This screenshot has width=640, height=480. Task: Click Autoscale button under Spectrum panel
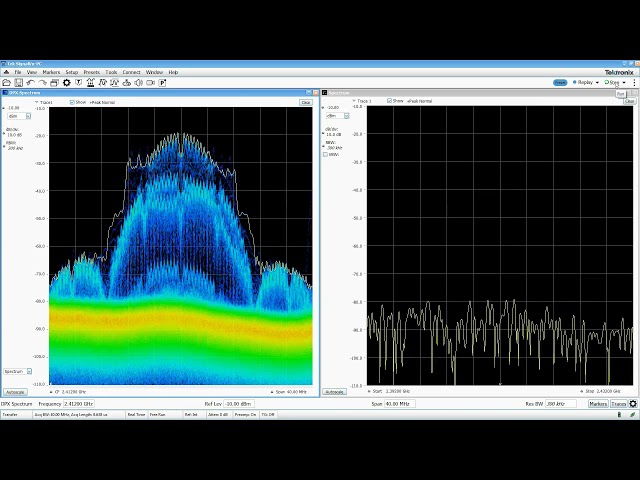(334, 392)
